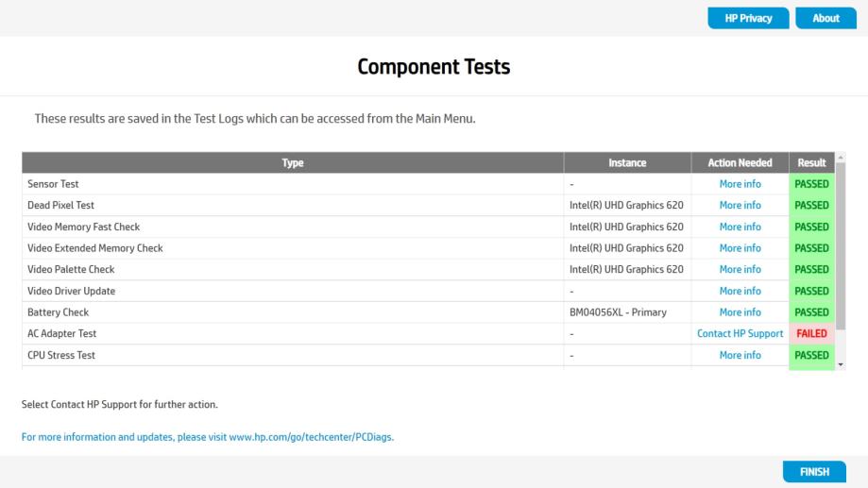Click the results table scrollbar thumb
This screenshot has width=868, height=488.
tap(841, 245)
